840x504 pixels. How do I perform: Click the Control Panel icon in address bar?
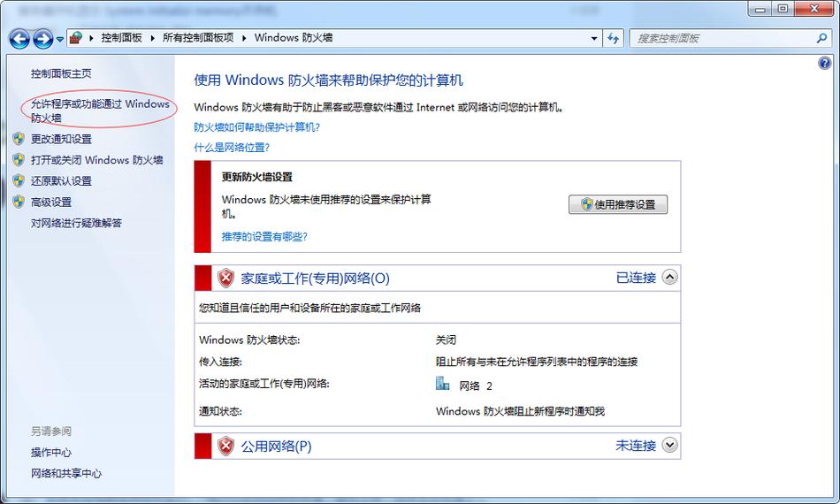point(76,37)
